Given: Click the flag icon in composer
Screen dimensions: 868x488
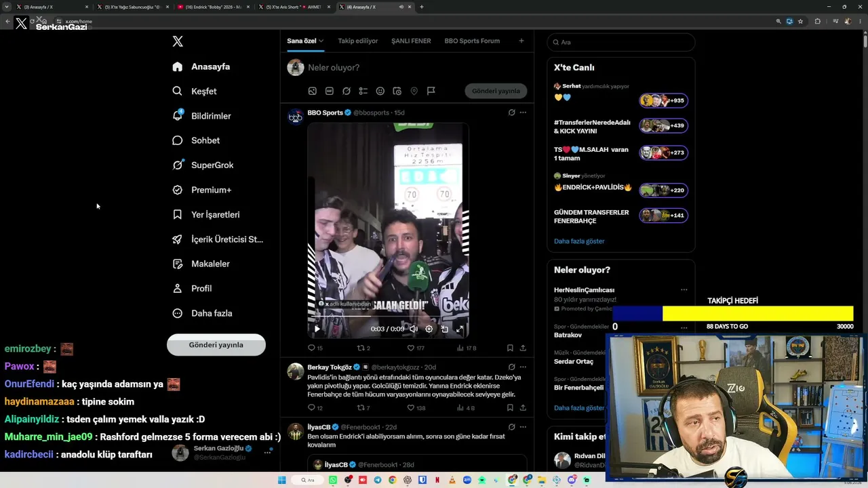Looking at the screenshot, I should point(431,91).
